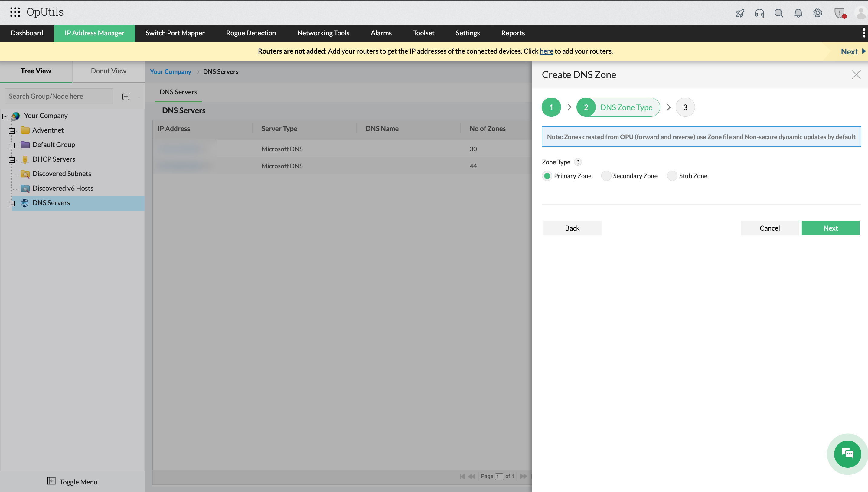This screenshot has width=868, height=492.
Task: Collapse the Your Company tree node
Action: 5,116
